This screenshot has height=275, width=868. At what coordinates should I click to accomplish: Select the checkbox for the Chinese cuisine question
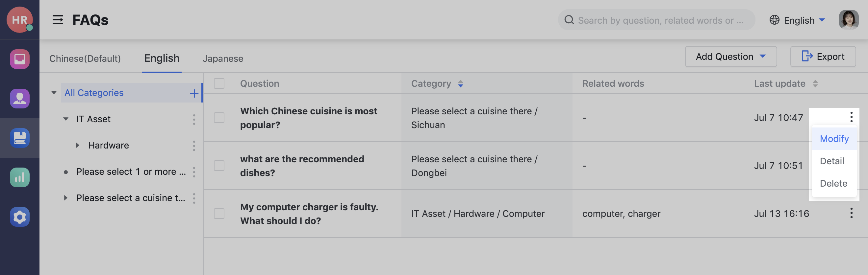(x=219, y=118)
